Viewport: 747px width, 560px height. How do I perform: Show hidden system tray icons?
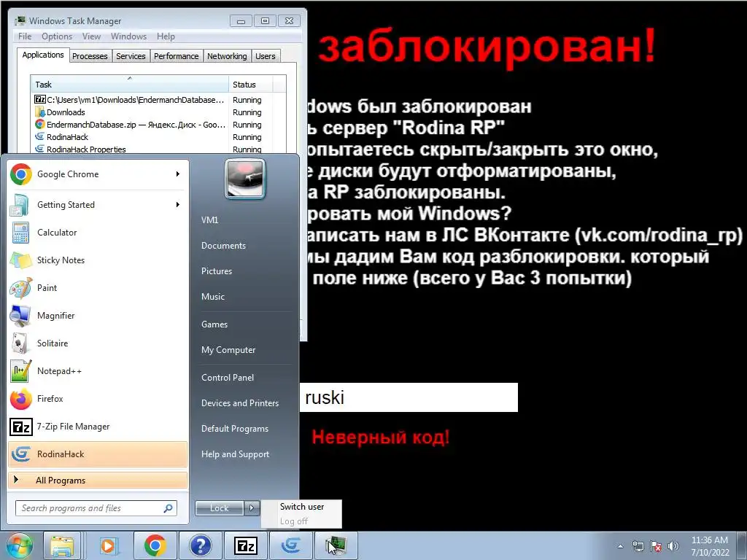coord(620,546)
